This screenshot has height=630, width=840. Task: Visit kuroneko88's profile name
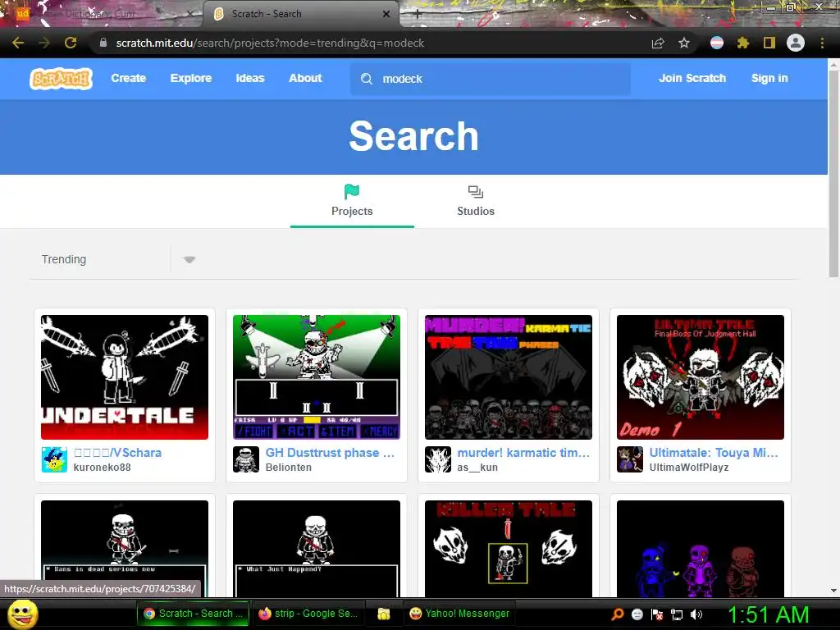[102, 467]
